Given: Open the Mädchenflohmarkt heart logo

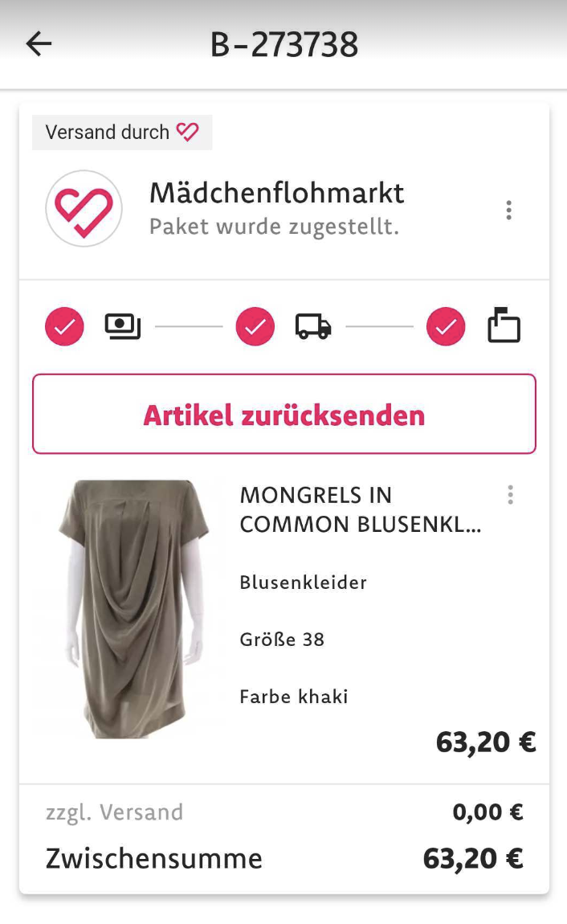Looking at the screenshot, I should click(x=84, y=207).
